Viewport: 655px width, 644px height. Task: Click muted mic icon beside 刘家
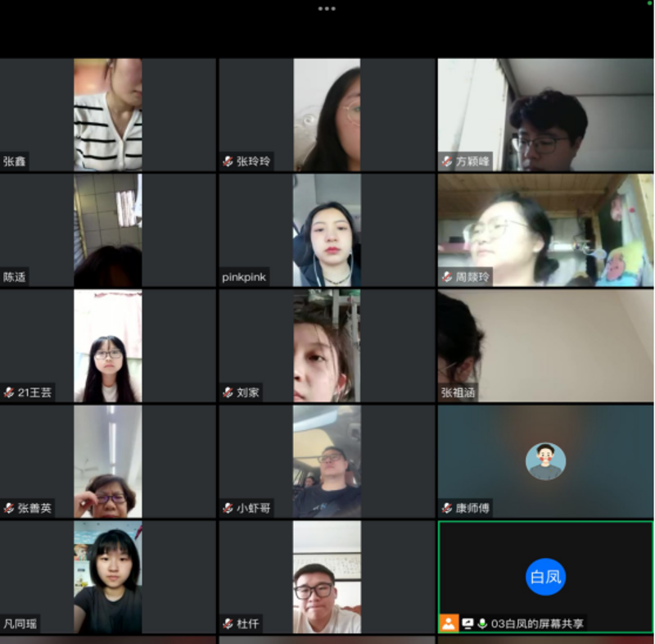228,393
